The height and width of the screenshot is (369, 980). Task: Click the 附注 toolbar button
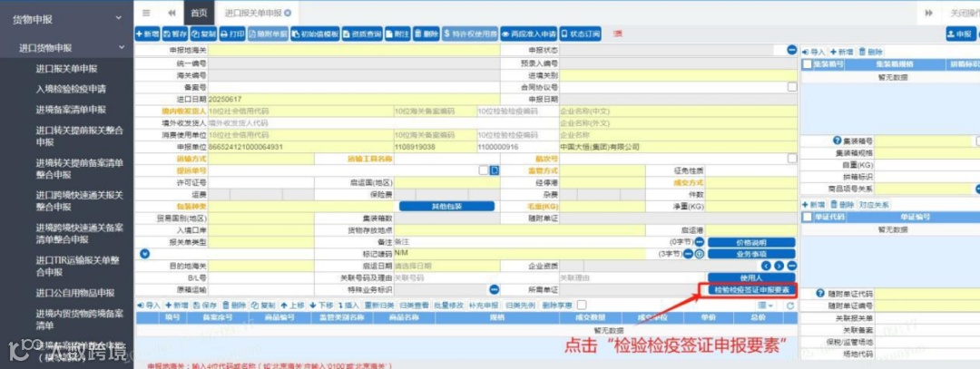click(397, 34)
